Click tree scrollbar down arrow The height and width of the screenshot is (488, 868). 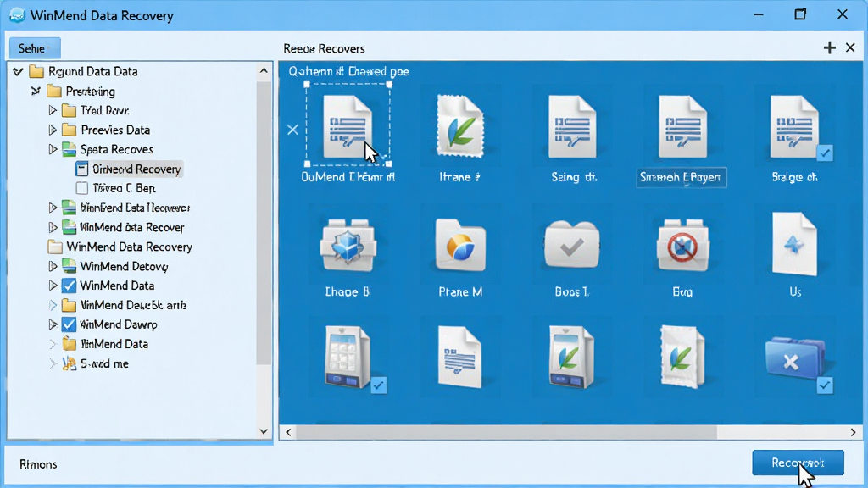pos(264,431)
